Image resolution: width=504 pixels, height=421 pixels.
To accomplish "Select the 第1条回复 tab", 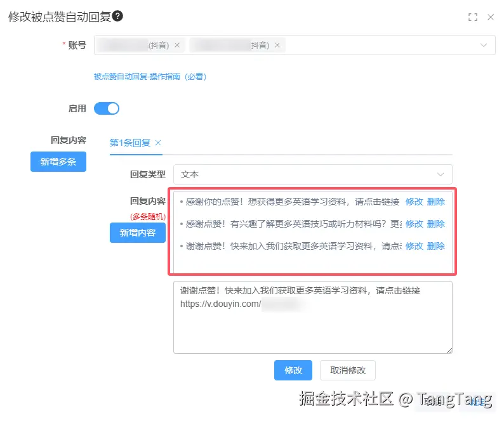I will point(130,143).
